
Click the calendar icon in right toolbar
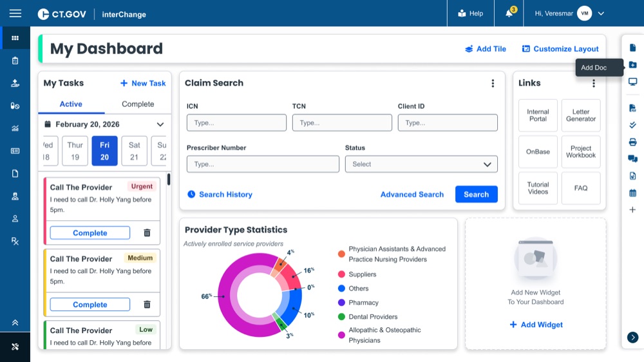tap(632, 193)
